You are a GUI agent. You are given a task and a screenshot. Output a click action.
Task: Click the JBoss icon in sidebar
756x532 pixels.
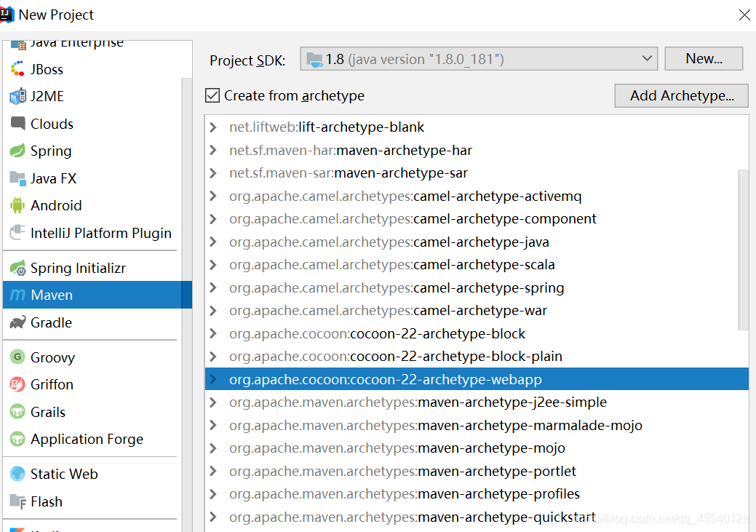tap(18, 69)
